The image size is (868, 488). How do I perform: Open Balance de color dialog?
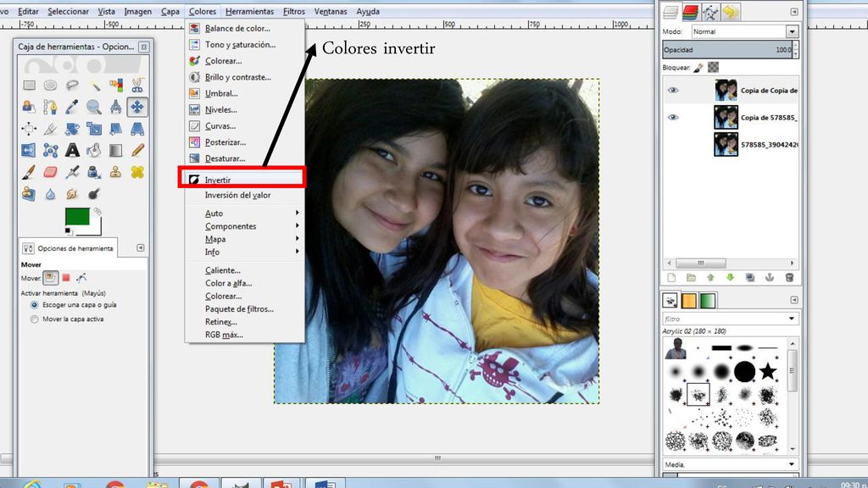point(245,28)
